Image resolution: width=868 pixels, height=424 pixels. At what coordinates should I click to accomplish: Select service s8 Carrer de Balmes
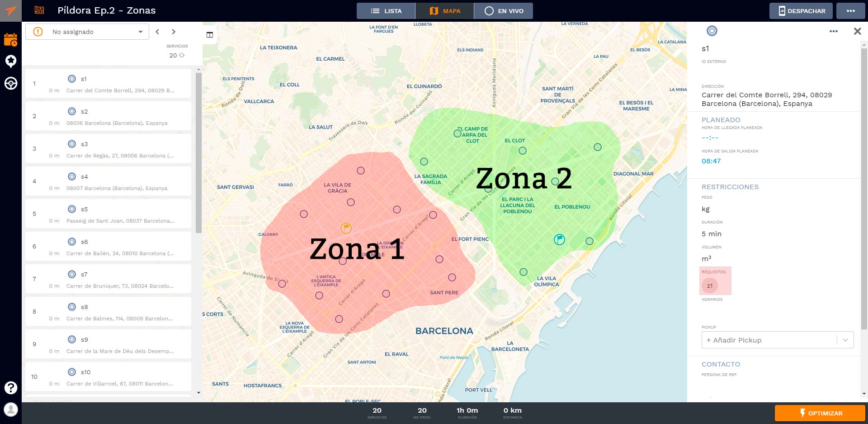pyautogui.click(x=108, y=312)
